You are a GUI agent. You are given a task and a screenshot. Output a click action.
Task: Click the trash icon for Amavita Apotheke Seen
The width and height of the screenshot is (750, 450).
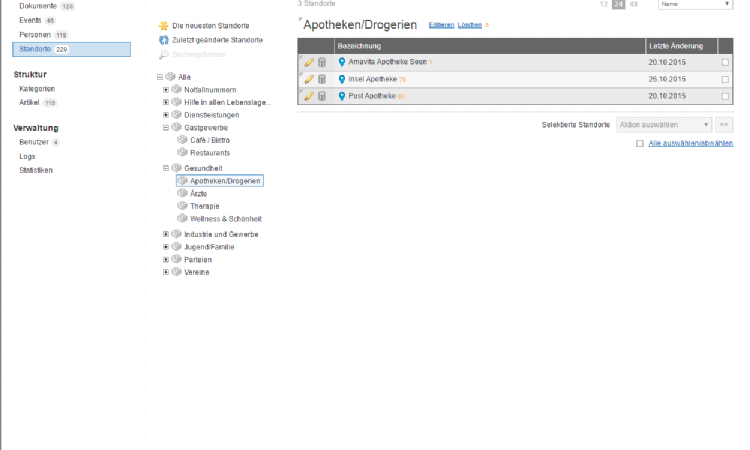pyautogui.click(x=322, y=62)
